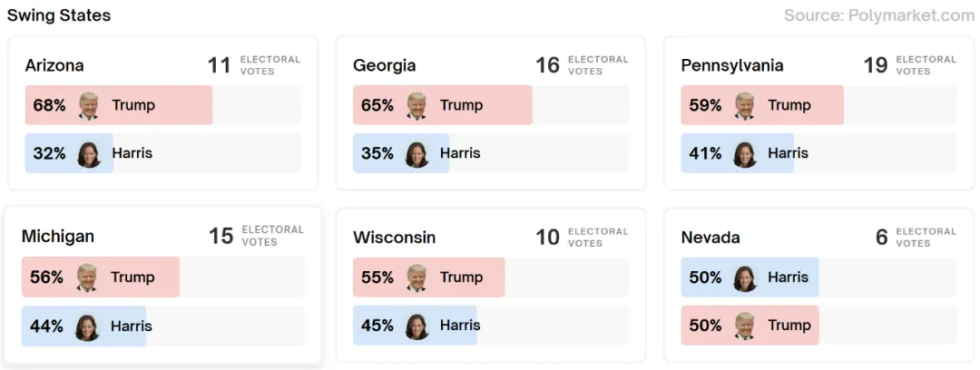Click Trump's avatar in the Georgia card

point(416,105)
